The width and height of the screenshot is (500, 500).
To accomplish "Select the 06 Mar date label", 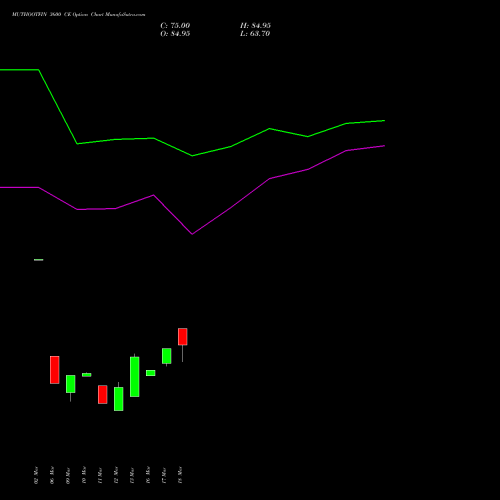I will pyautogui.click(x=52, y=475).
